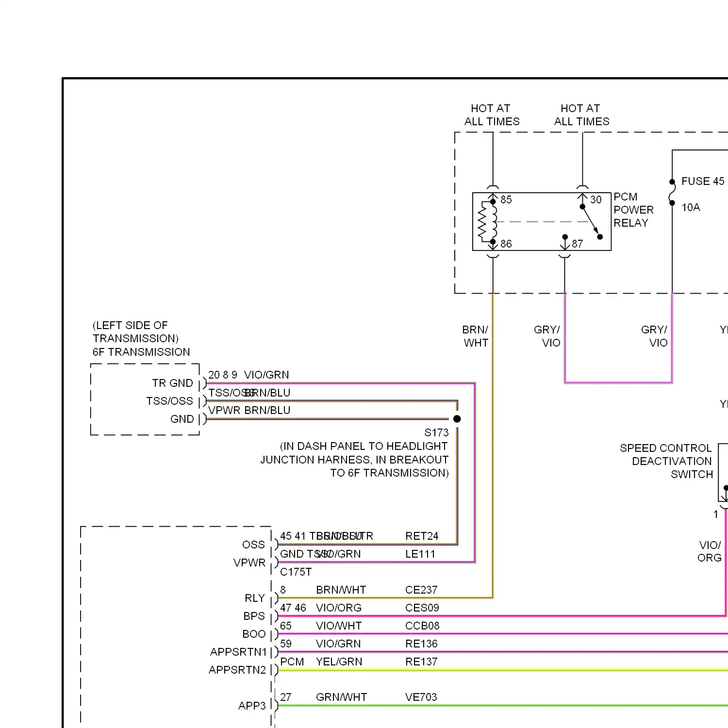Viewport: 728px width, 728px height.
Task: Click the SPEED CONTROL DEACTIVATION SWITCH label
Action: [666, 461]
